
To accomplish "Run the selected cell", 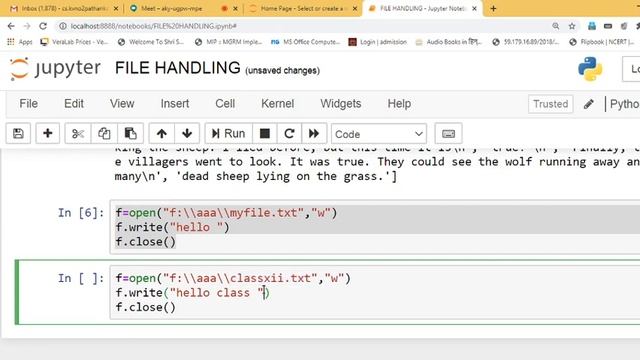I will [x=228, y=133].
